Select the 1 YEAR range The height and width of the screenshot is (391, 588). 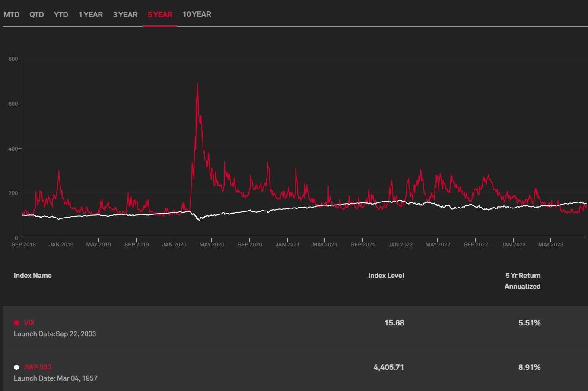[x=91, y=14]
